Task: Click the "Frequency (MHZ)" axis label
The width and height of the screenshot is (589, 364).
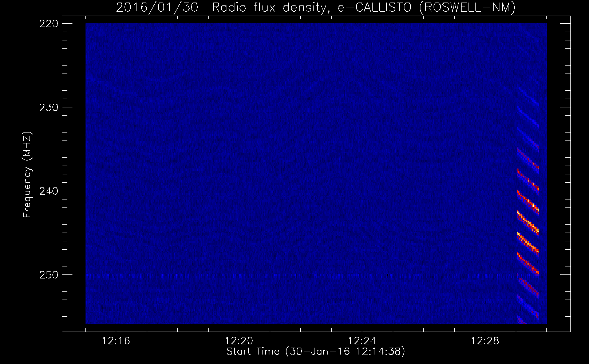Action: tap(27, 175)
